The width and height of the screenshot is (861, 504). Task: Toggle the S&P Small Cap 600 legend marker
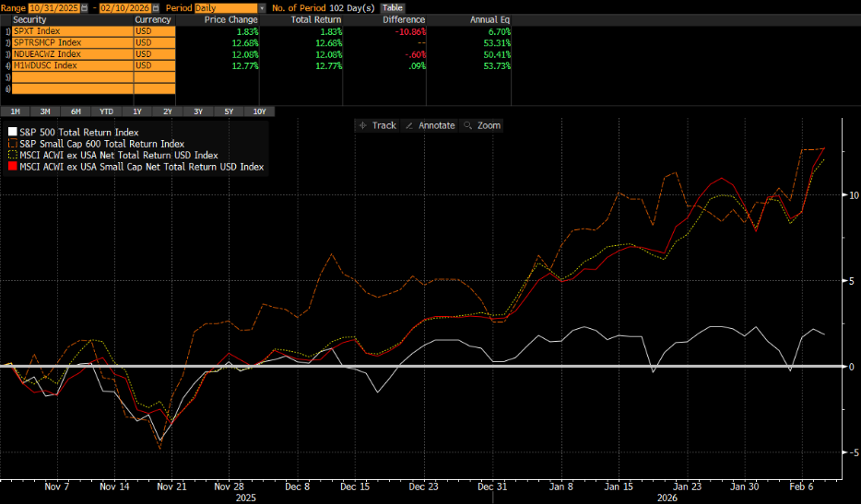[x=12, y=144]
